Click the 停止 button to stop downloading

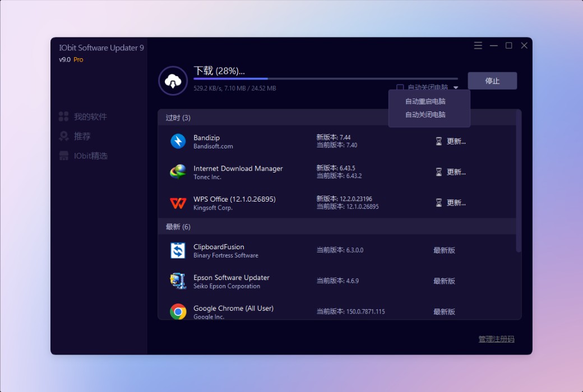coord(492,81)
